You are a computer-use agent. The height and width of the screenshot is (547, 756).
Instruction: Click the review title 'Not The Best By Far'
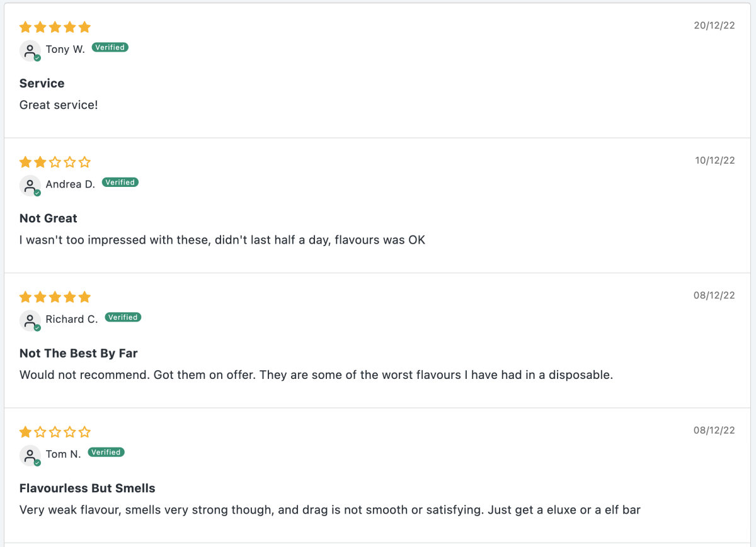[79, 353]
